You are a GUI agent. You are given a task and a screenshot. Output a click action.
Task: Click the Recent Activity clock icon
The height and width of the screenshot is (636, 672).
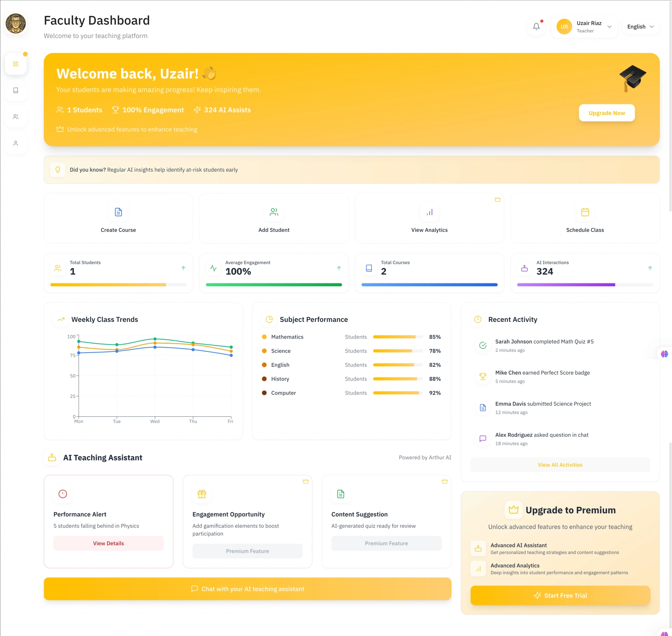[x=478, y=320]
